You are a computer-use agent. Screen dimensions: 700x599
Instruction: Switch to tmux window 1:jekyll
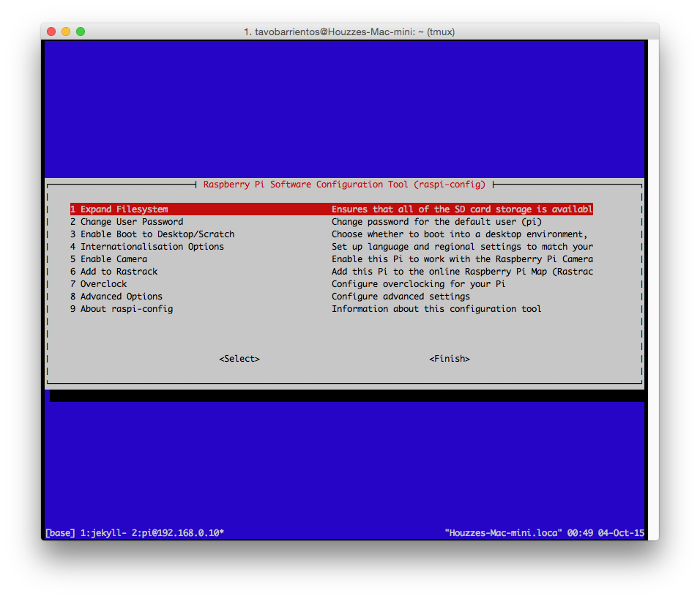[103, 533]
